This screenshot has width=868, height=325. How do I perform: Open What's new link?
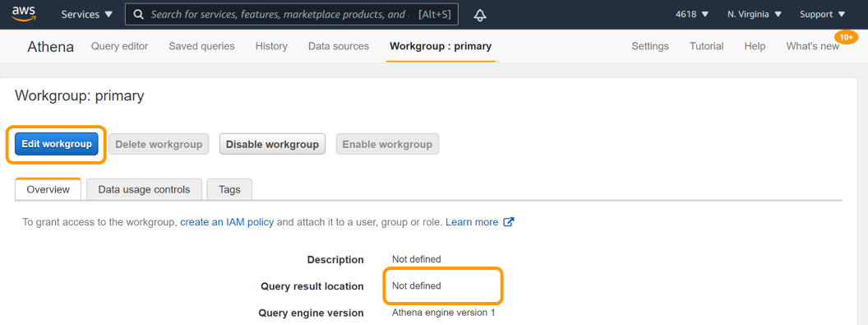[813, 47]
